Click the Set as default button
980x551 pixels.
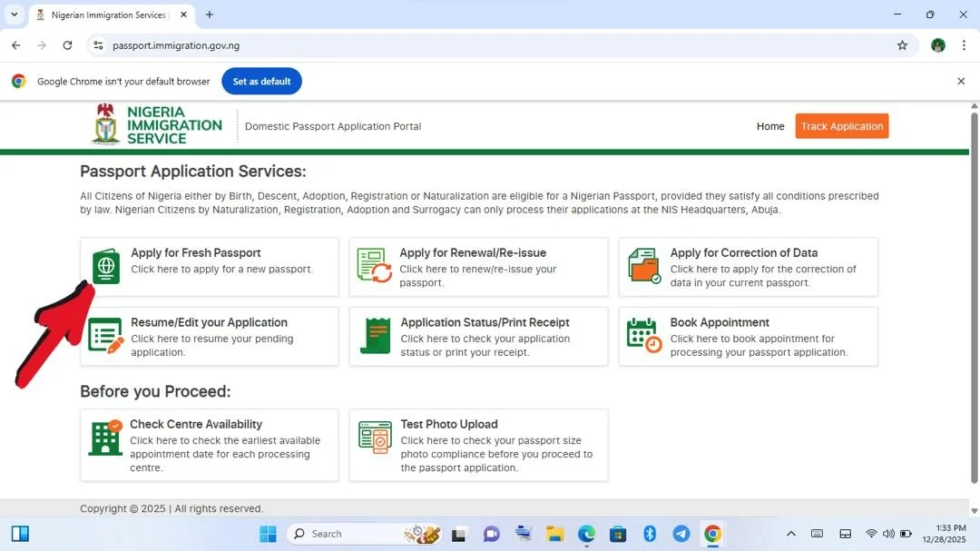coord(261,82)
